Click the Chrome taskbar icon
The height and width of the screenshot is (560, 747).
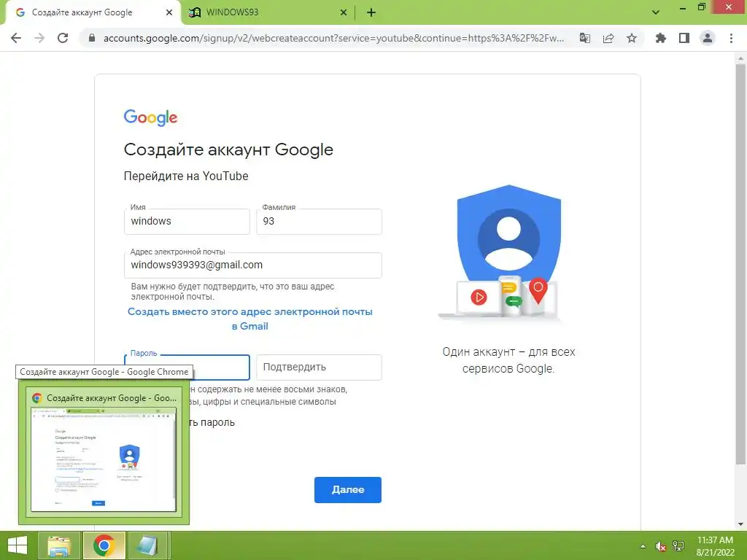pyautogui.click(x=104, y=545)
